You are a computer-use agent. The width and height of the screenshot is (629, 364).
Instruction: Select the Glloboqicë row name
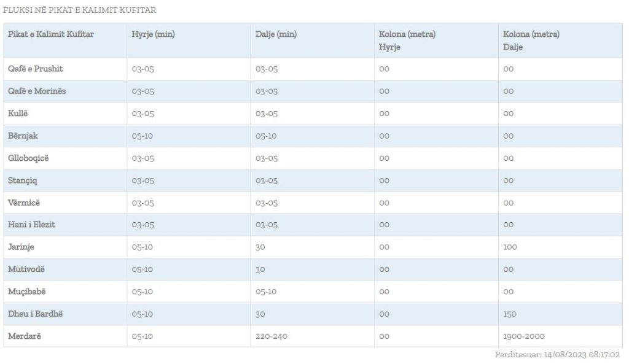point(28,158)
